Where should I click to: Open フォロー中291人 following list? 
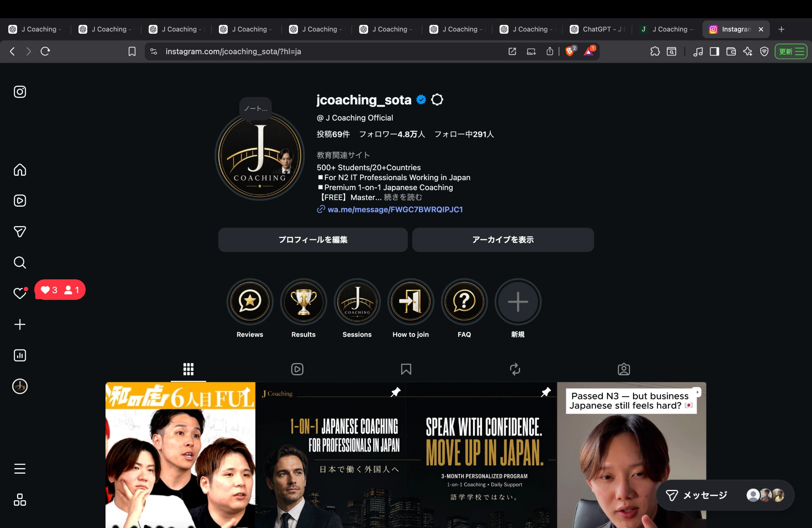point(464,134)
